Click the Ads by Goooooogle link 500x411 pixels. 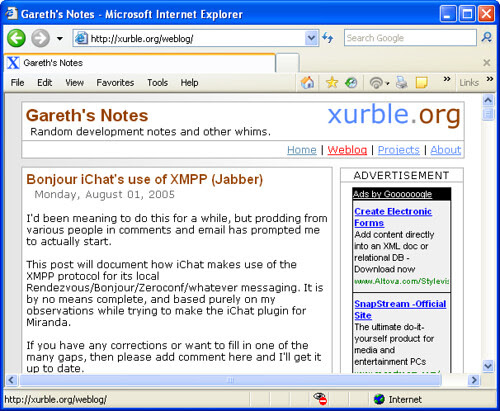click(392, 194)
